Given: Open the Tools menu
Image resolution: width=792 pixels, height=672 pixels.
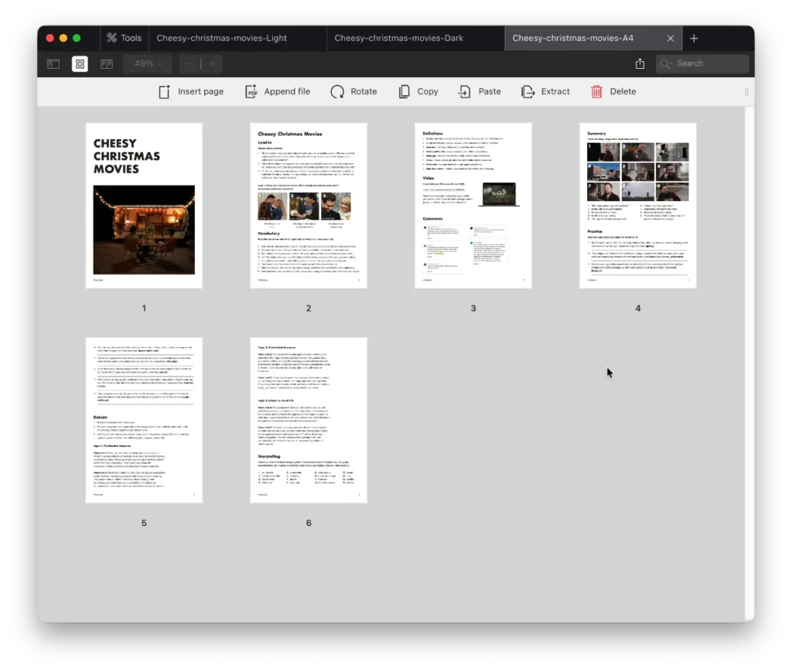Looking at the screenshot, I should pos(124,38).
